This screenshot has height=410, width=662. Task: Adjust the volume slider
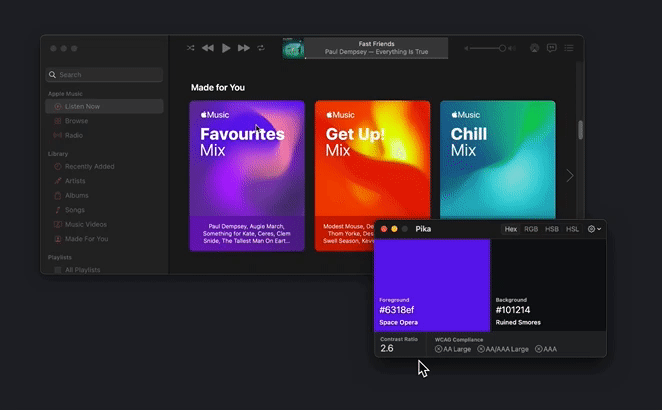click(488, 48)
